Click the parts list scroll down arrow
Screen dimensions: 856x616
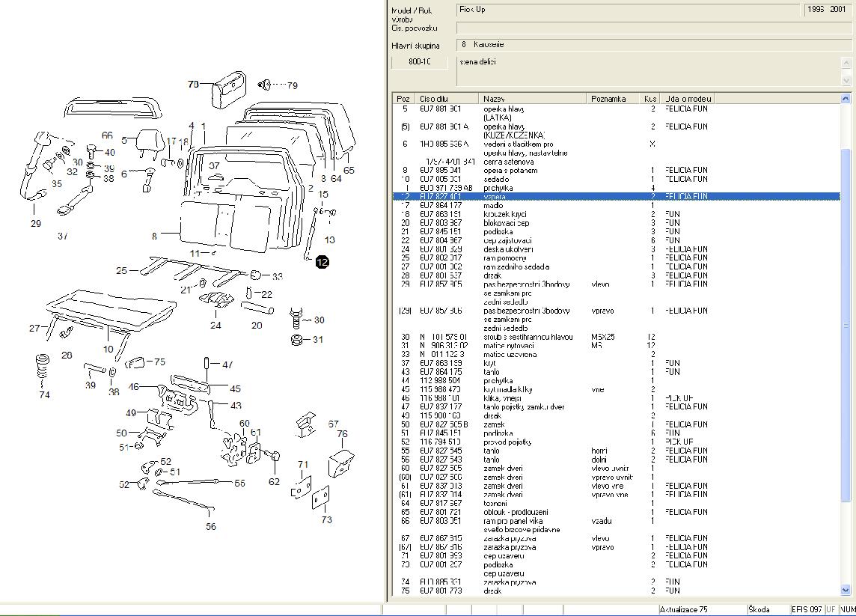pyautogui.click(x=846, y=590)
